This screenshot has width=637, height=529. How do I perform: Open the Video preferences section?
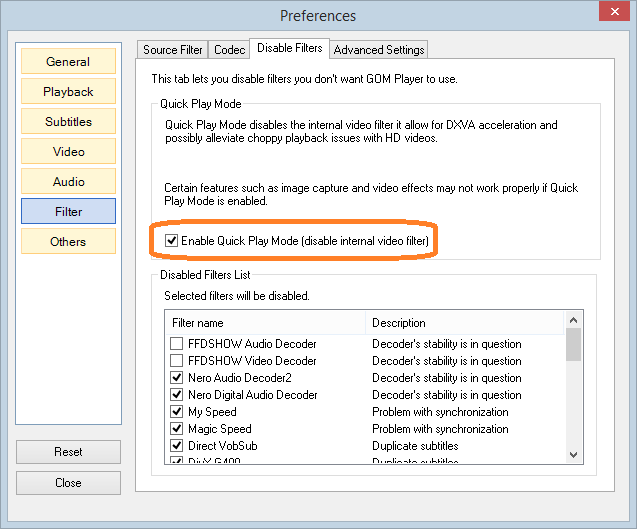68,152
